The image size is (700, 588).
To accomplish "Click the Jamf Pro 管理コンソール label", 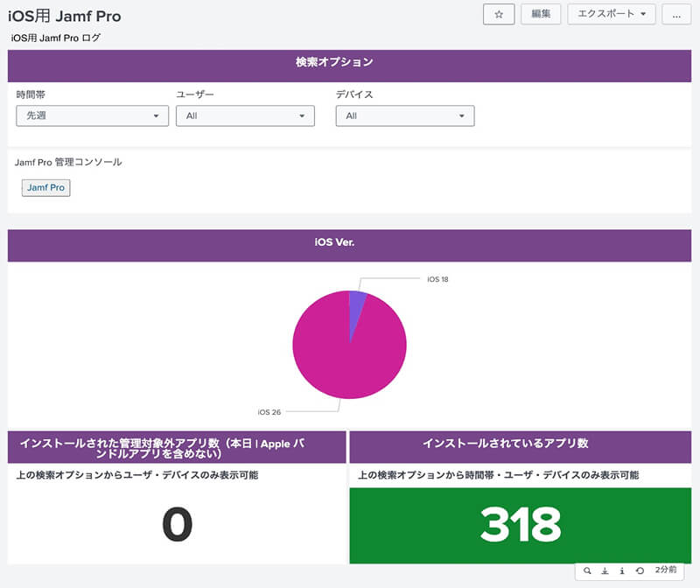I will (68, 162).
